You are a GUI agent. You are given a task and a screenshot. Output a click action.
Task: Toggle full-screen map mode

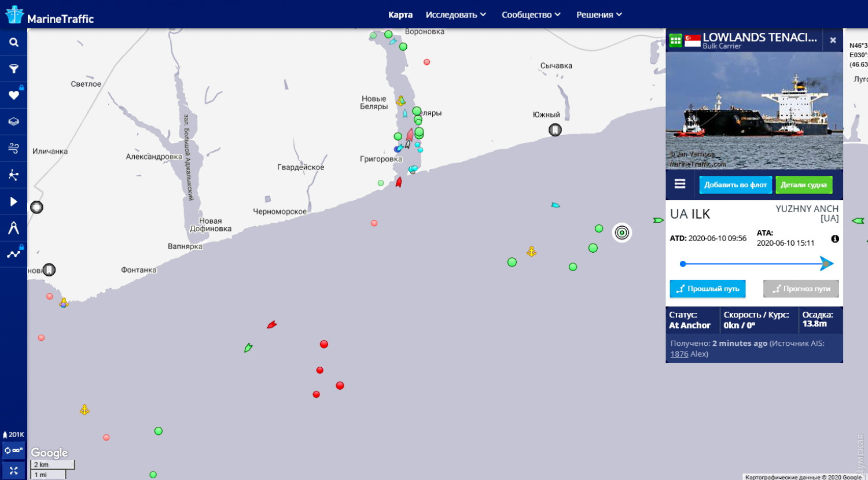click(x=13, y=470)
